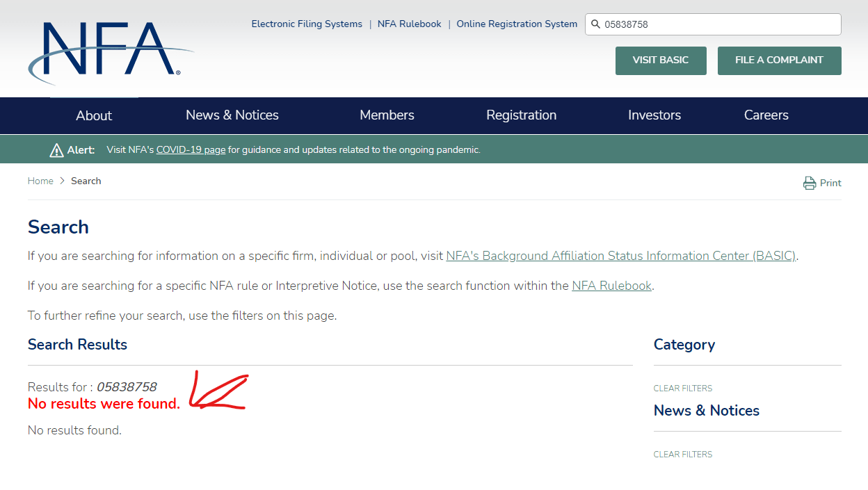Click the printer icon

pyautogui.click(x=810, y=183)
